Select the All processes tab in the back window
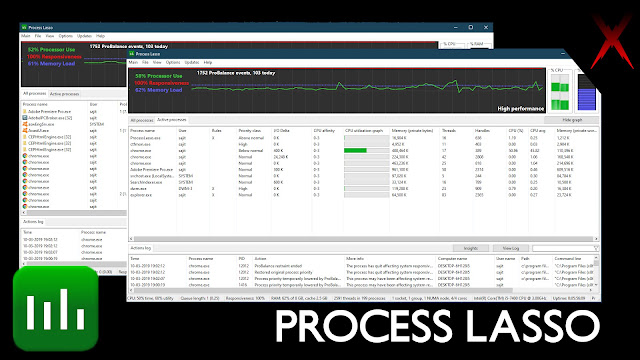The image size is (640, 360). pyautogui.click(x=34, y=93)
